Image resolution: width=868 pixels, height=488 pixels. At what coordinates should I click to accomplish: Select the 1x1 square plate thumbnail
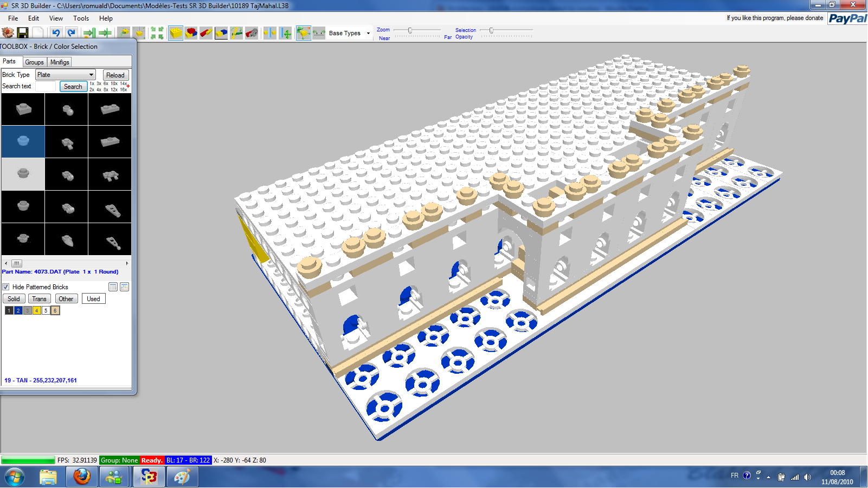23,109
